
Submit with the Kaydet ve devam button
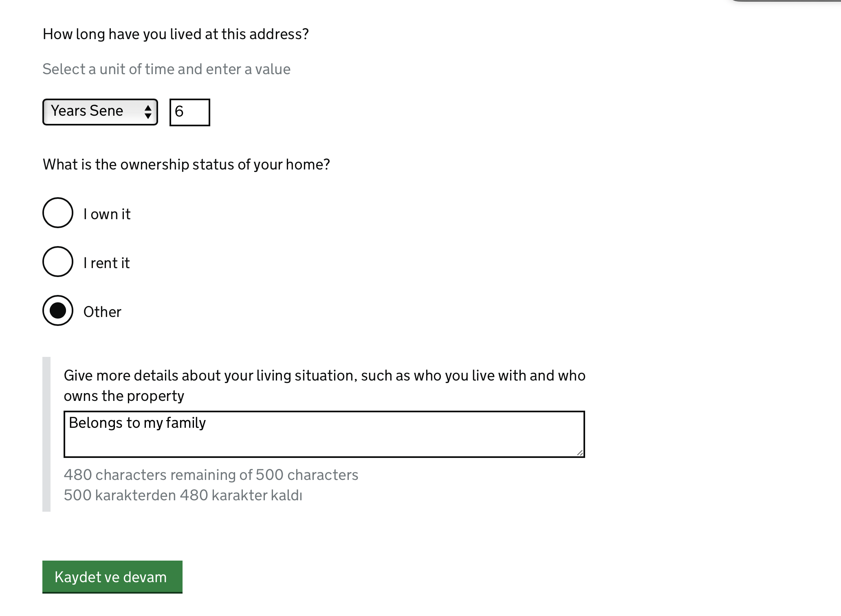(x=112, y=577)
